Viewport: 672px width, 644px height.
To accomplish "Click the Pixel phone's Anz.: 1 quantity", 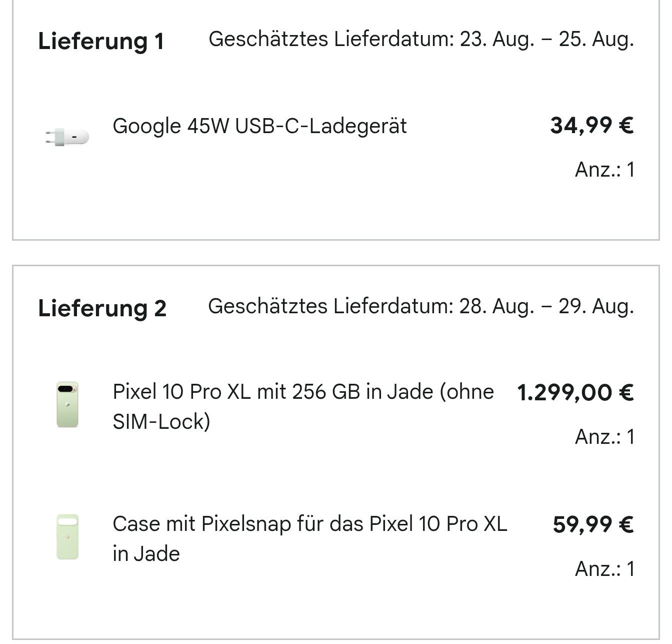I will (x=604, y=437).
